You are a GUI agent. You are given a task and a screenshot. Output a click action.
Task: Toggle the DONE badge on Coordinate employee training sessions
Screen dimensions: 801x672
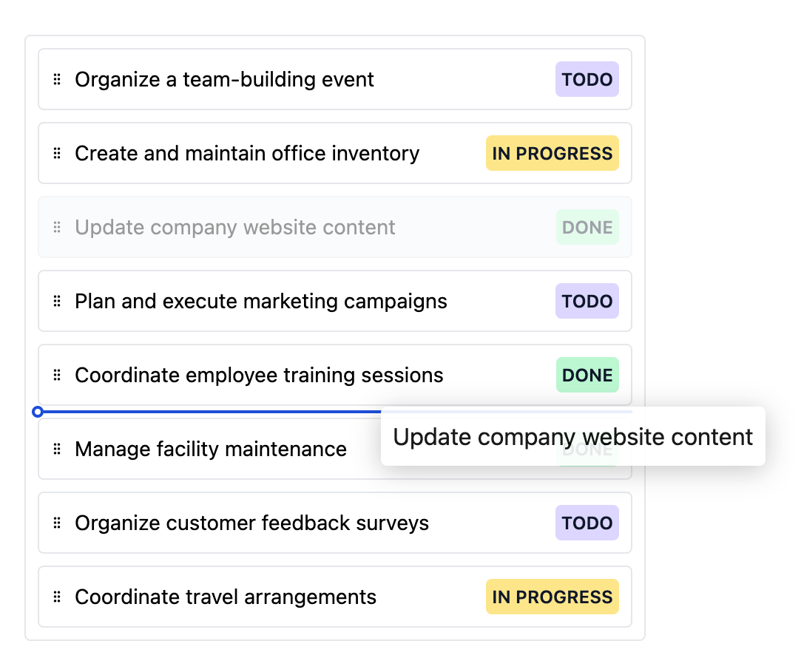click(587, 375)
